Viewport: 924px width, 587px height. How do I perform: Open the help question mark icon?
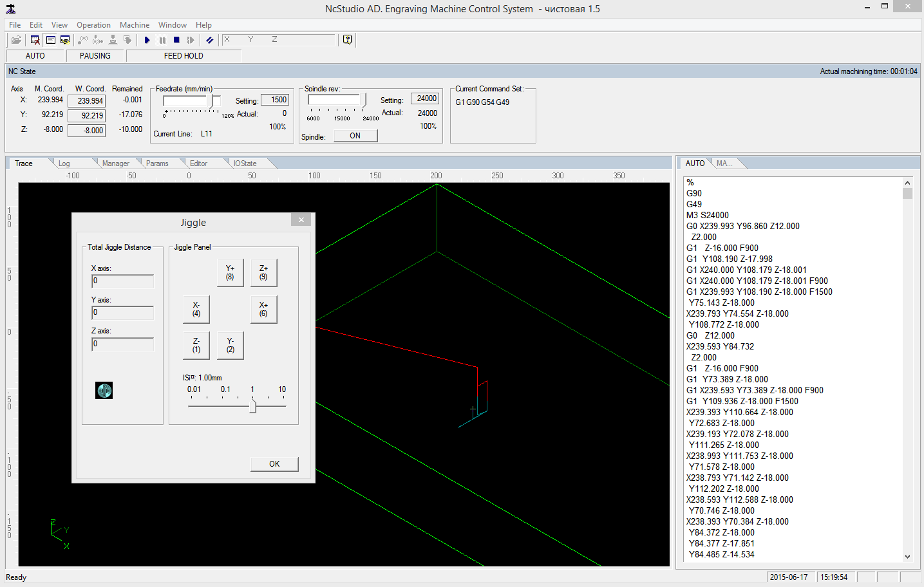pyautogui.click(x=348, y=40)
